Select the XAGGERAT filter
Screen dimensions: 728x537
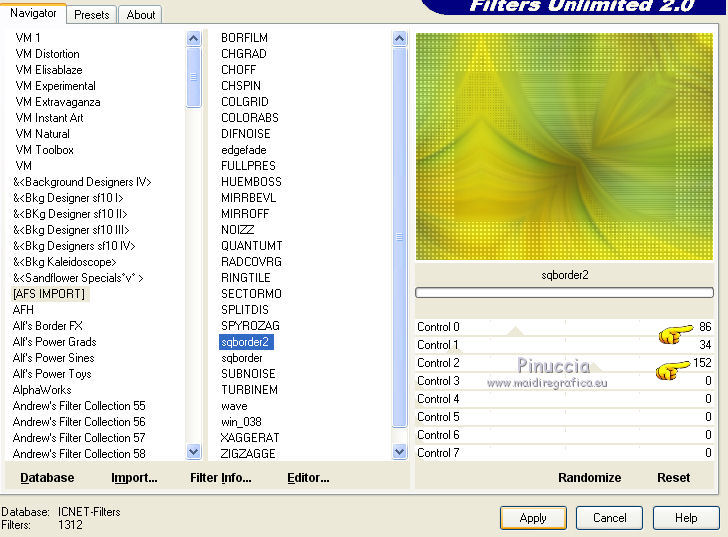tap(250, 438)
